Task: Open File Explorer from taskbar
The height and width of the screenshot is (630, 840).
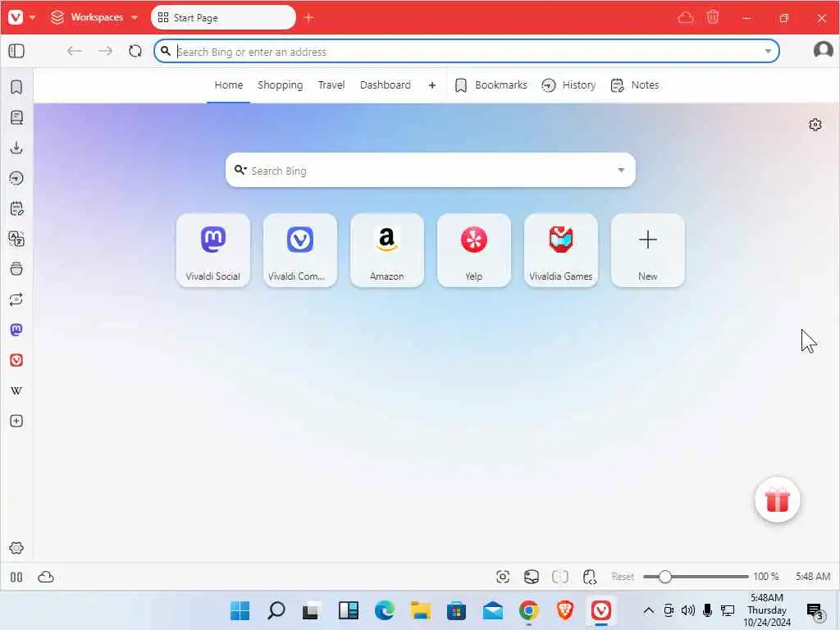Action: (421, 610)
